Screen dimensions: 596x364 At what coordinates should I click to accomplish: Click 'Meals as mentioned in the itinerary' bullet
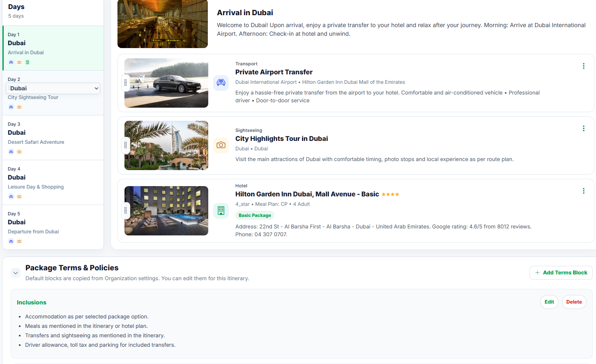click(x=86, y=326)
